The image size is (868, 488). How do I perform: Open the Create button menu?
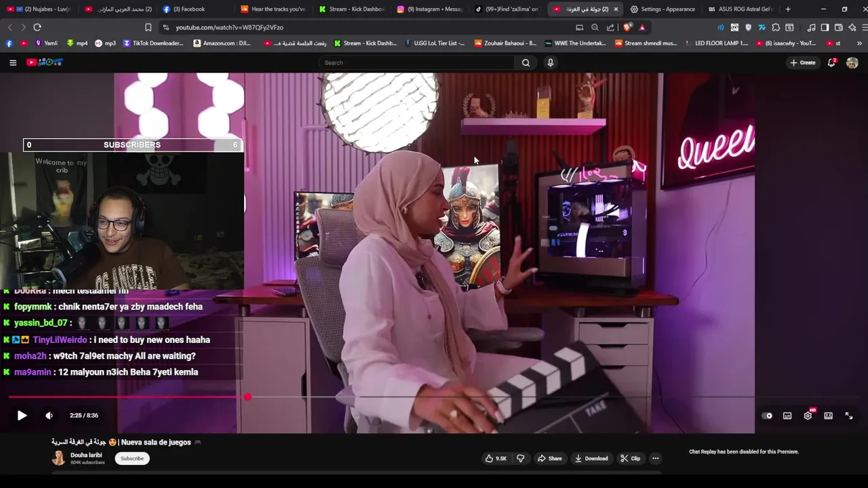coord(803,62)
